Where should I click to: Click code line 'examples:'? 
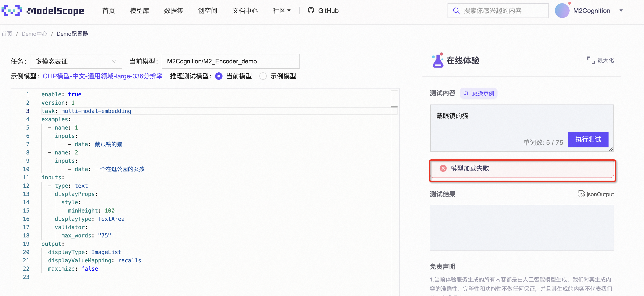(x=56, y=119)
